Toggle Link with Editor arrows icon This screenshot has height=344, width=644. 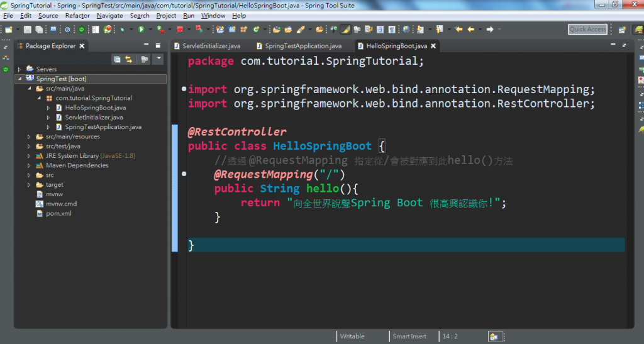pyautogui.click(x=128, y=60)
